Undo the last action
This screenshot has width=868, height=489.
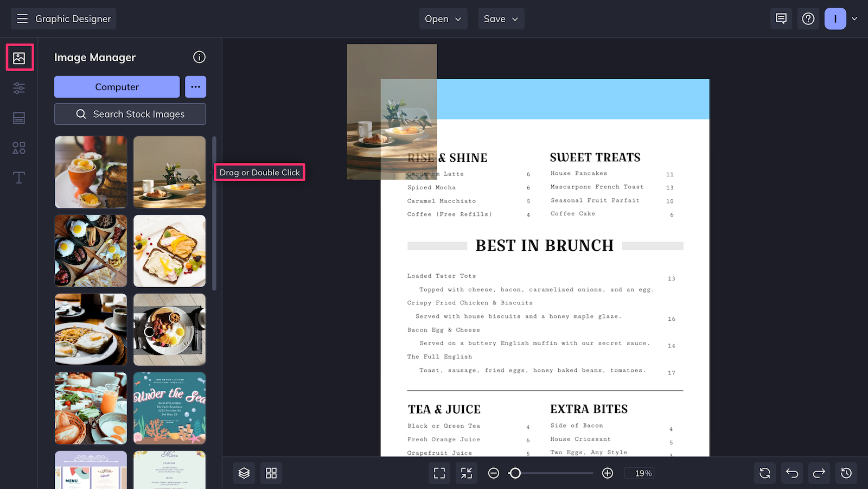(792, 473)
